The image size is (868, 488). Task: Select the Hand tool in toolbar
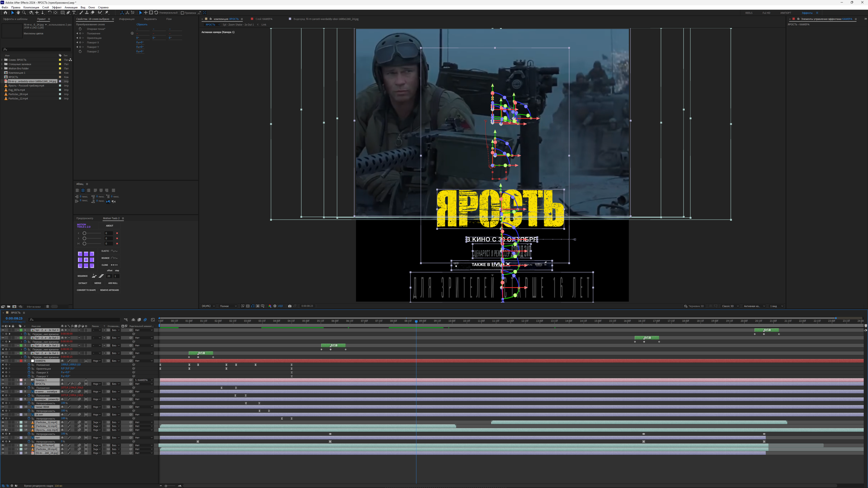point(18,12)
